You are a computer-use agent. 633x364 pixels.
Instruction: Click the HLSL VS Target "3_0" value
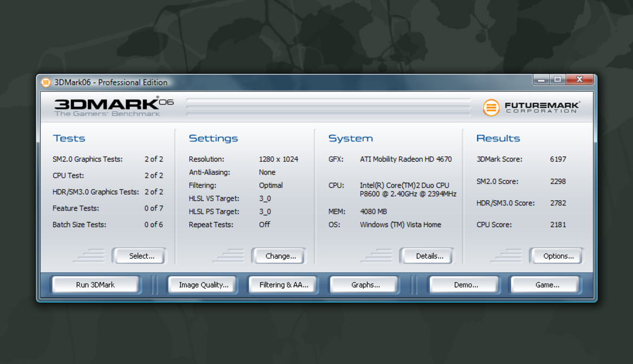click(x=265, y=198)
